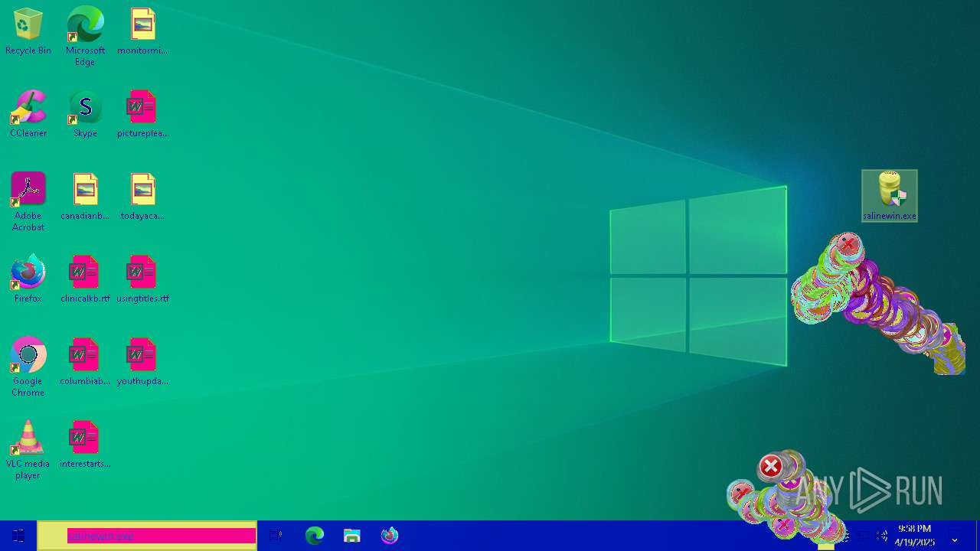Select the pictureplea... document file
The height and width of the screenshot is (551, 980).
(142, 115)
